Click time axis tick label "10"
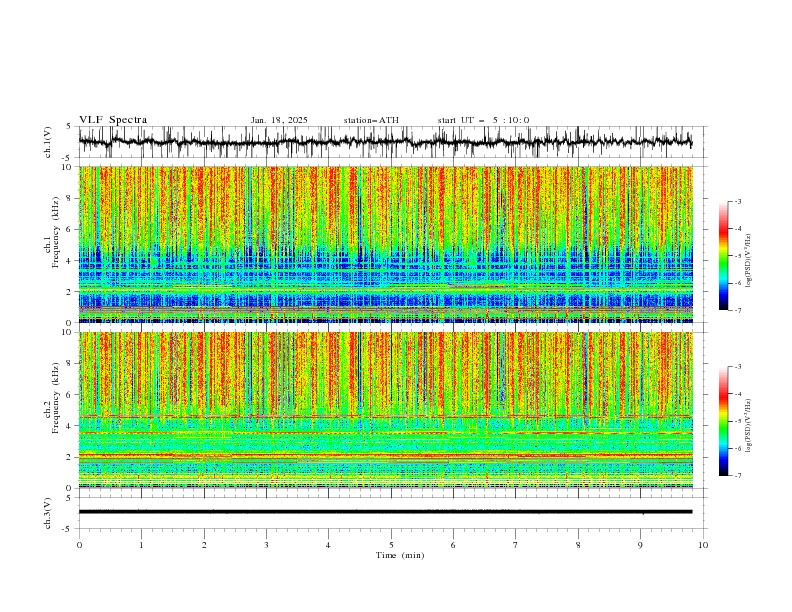Image resolution: width=792 pixels, height=612 pixels. 703,545
